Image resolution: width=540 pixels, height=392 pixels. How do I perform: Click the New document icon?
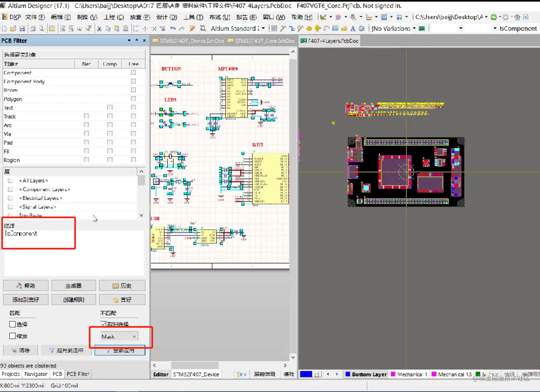click(4, 29)
